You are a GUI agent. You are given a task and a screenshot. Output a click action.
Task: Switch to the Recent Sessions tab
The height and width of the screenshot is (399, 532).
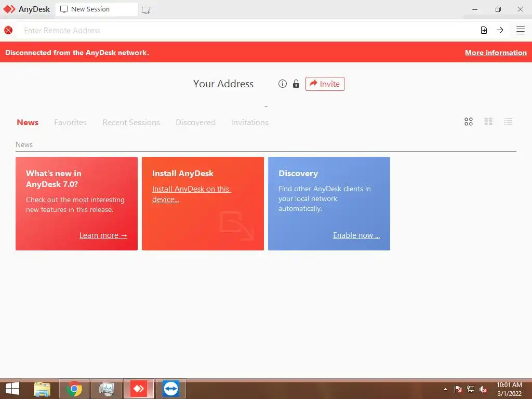[x=131, y=122]
